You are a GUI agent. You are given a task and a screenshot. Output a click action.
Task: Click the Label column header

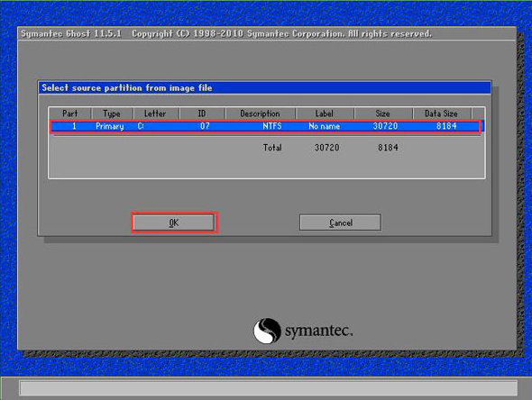(x=325, y=114)
